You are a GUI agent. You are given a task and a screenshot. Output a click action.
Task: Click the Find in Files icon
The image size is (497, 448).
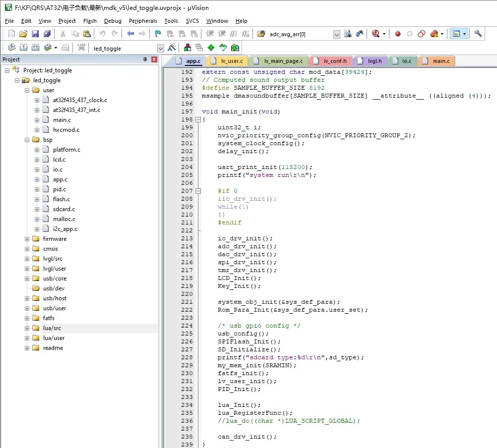coord(261,34)
